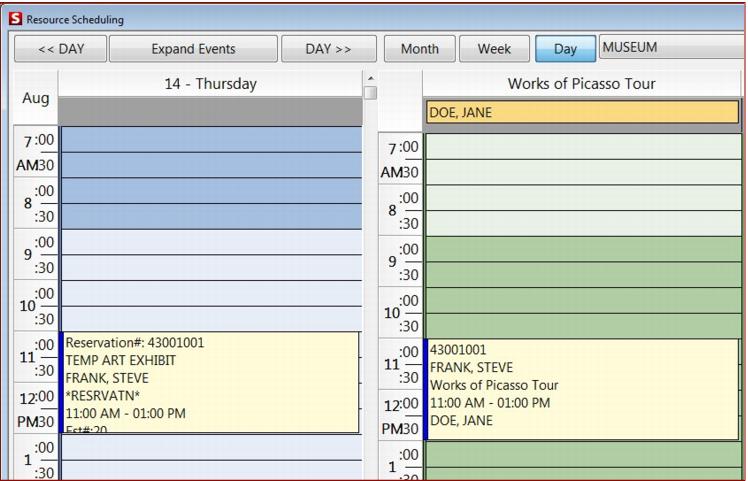This screenshot has width=748, height=481.
Task: Open the TEMP ART EXHIBIT reservation event
Action: click(210, 382)
